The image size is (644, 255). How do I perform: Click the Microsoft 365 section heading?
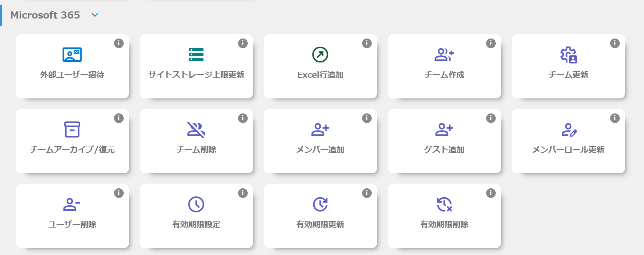45,15
